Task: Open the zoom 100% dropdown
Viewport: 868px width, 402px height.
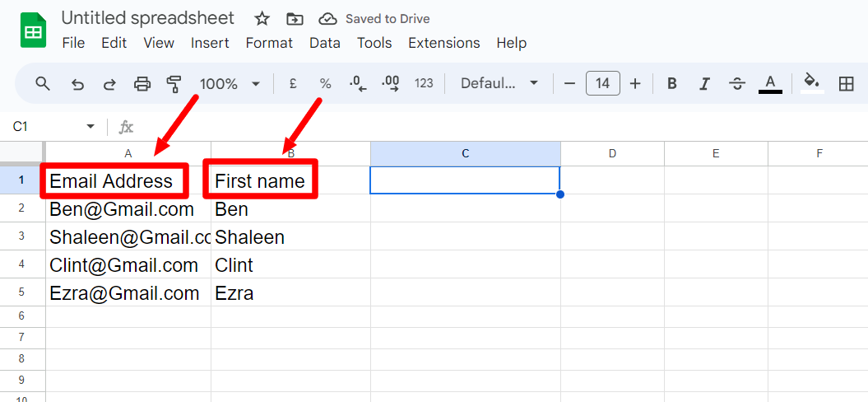Action: [230, 84]
